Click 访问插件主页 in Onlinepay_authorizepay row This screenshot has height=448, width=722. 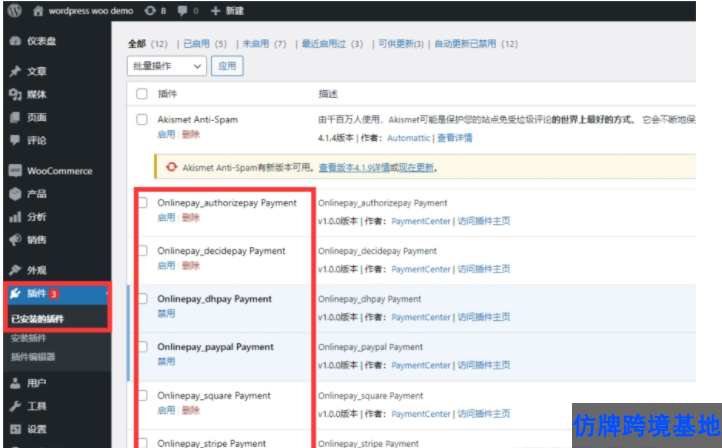(x=483, y=221)
